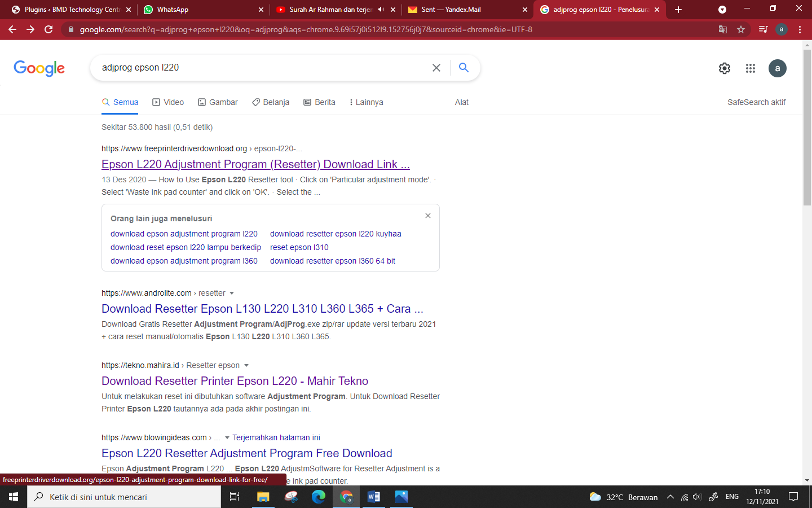The height and width of the screenshot is (508, 812).
Task: Reload the current page
Action: (48, 29)
